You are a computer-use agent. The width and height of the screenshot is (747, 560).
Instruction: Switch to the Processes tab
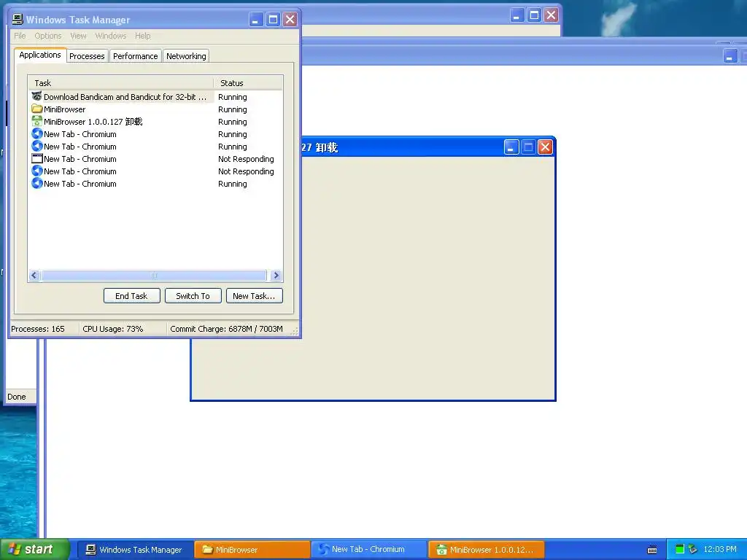point(87,56)
